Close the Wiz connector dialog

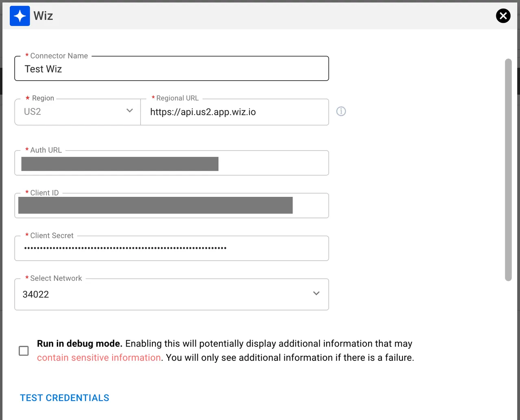pyautogui.click(x=503, y=16)
